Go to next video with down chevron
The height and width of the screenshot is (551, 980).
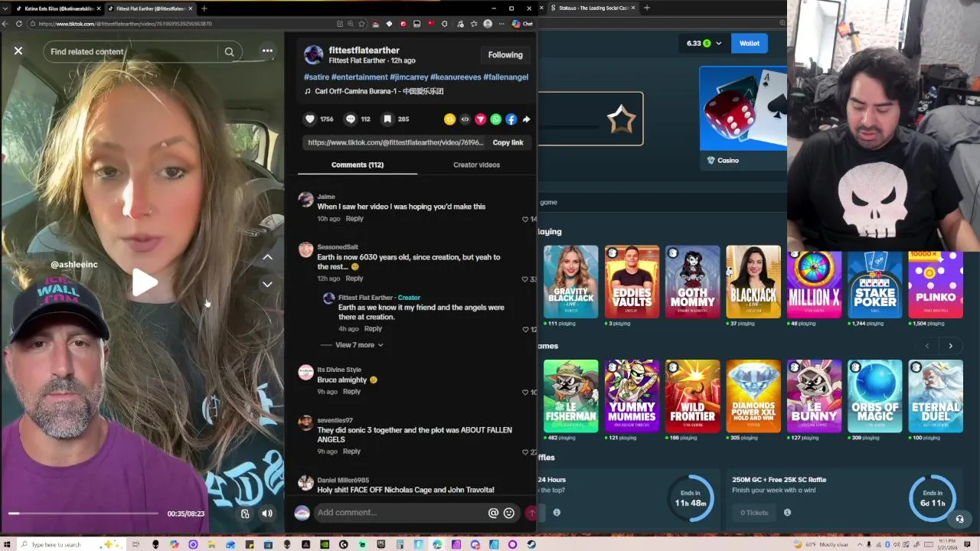[267, 284]
